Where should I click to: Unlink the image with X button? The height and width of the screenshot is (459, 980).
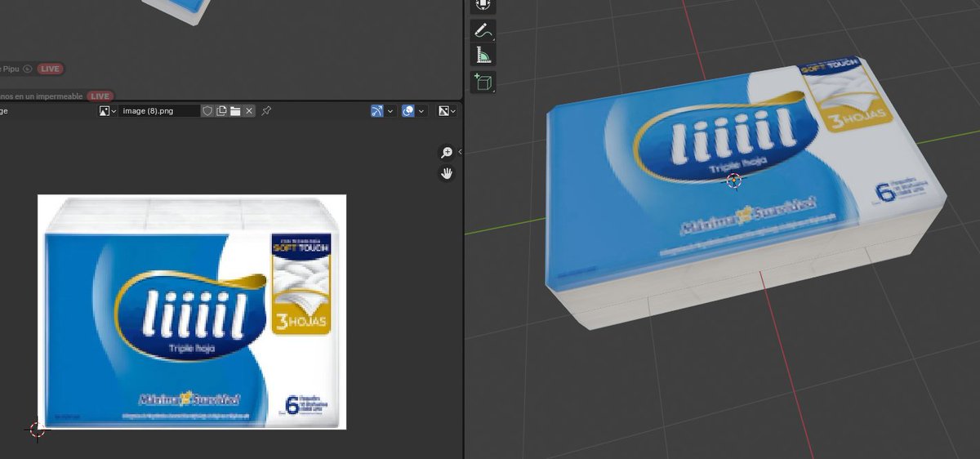point(249,110)
